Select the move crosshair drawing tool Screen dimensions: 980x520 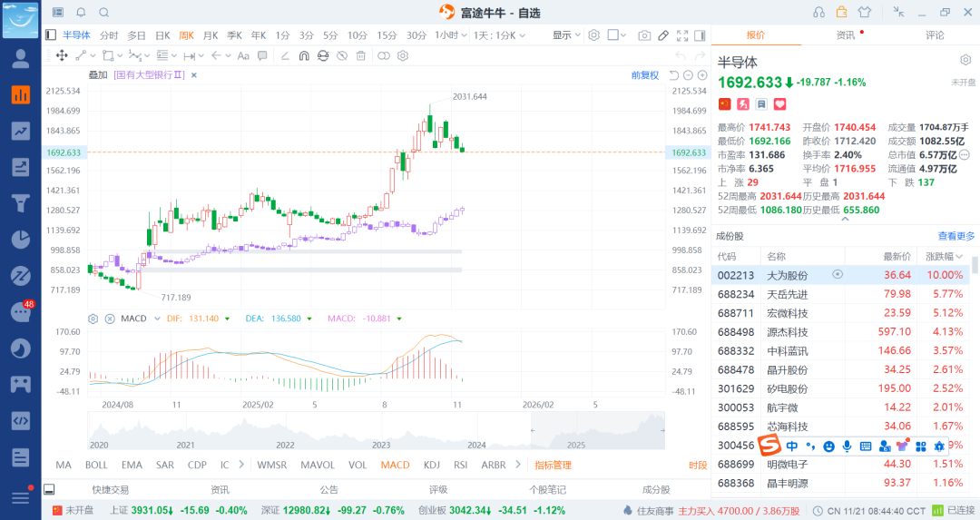pos(62,55)
